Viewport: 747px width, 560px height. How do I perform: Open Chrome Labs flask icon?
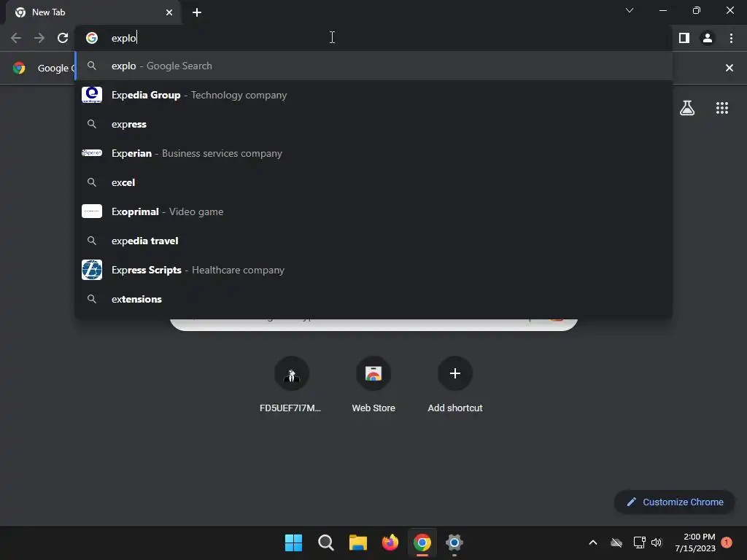coord(687,108)
